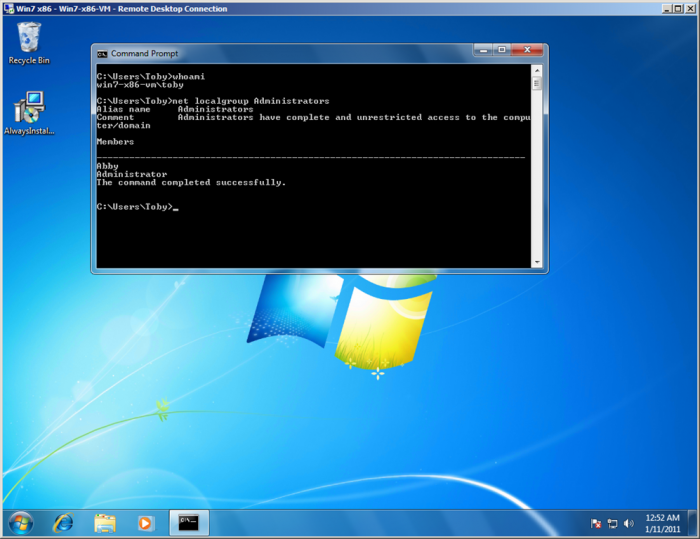Restore the Remote Desktop Connection window
700x539 pixels.
click(x=678, y=8)
